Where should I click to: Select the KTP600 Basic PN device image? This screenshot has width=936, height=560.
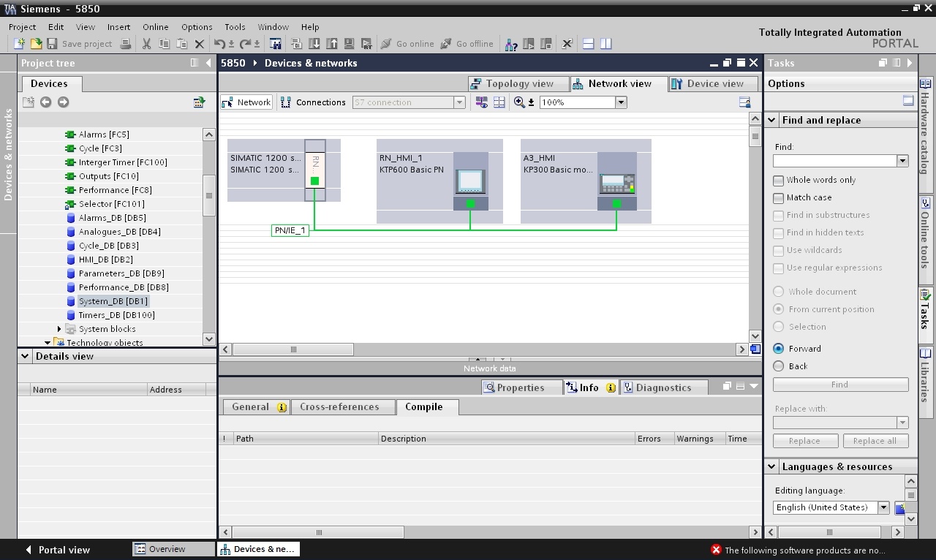(470, 181)
